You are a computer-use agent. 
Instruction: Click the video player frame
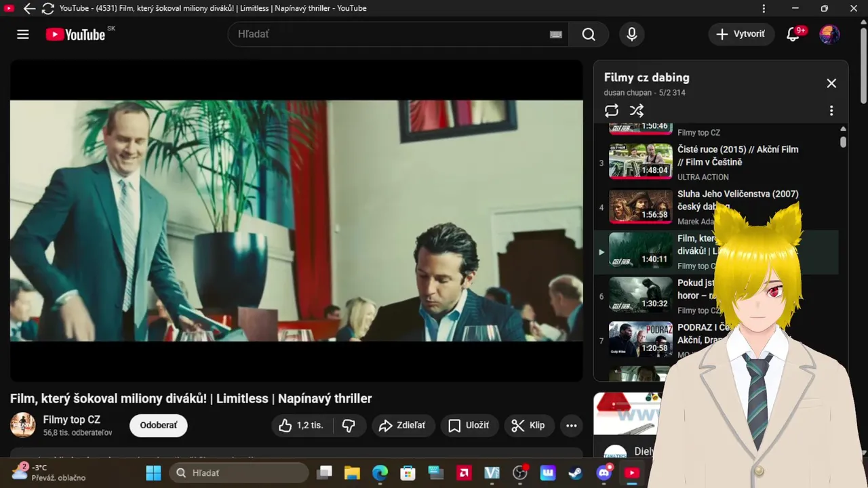coord(296,221)
